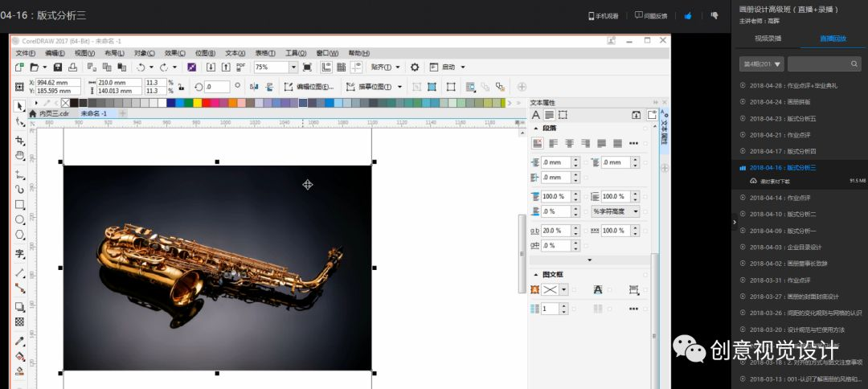The height and width of the screenshot is (389, 868).
Task: Select left paragraph alignment
Action: [x=553, y=143]
